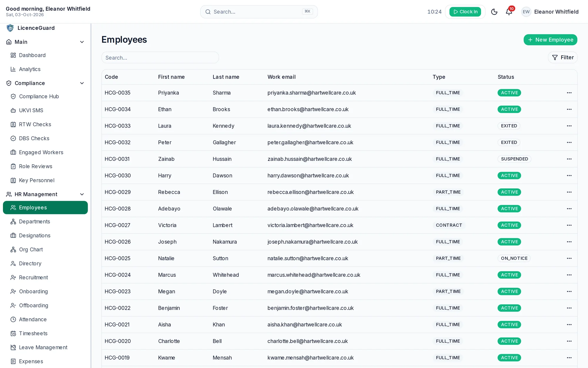588x368 pixels.
Task: Click the EW user avatar
Action: tap(526, 12)
